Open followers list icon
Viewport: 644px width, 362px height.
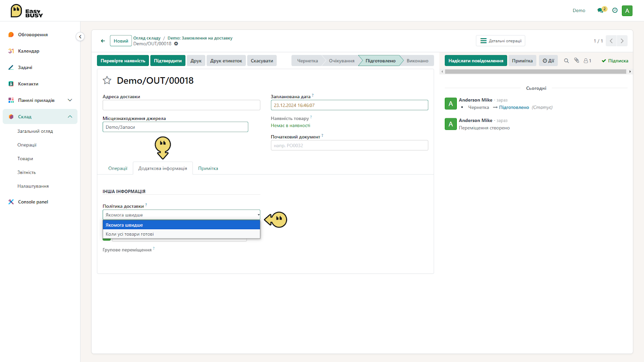pos(588,61)
